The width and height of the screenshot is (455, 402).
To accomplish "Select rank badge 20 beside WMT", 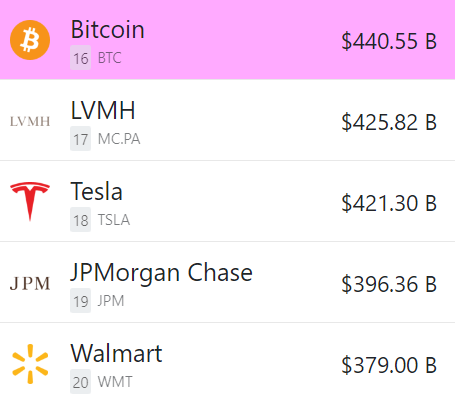I will (80, 382).
